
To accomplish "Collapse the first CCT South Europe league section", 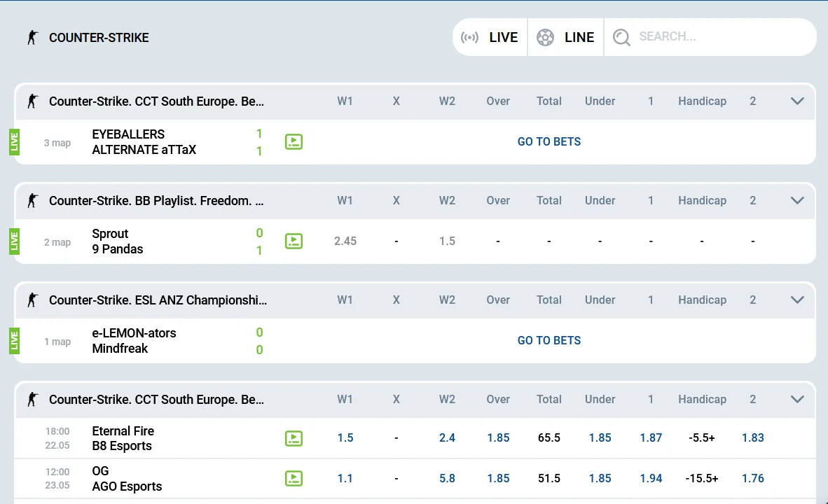I will pos(797,101).
